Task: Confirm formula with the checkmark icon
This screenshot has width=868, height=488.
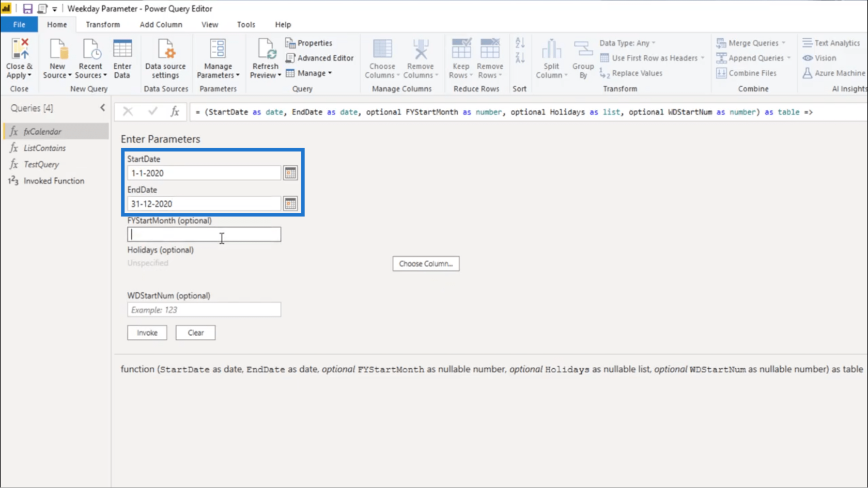Action: [152, 112]
